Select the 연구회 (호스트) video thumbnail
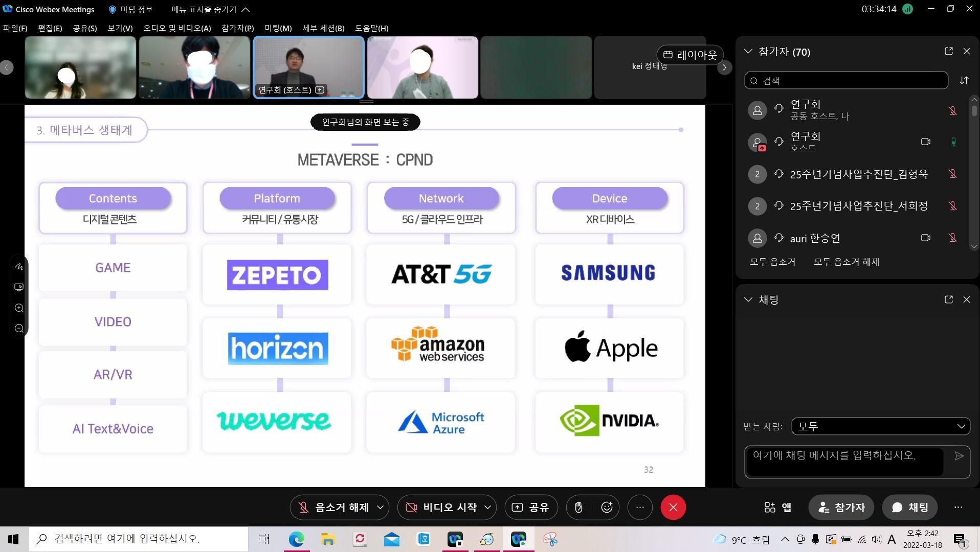 click(309, 67)
